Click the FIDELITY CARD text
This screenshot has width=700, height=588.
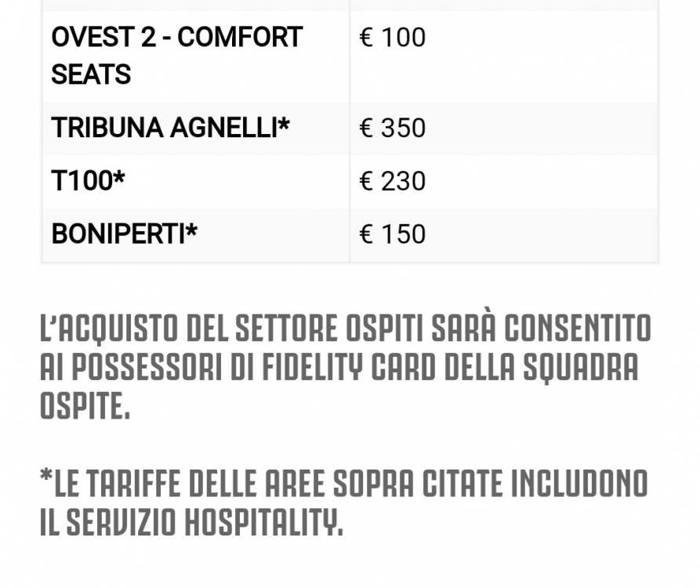click(x=349, y=367)
